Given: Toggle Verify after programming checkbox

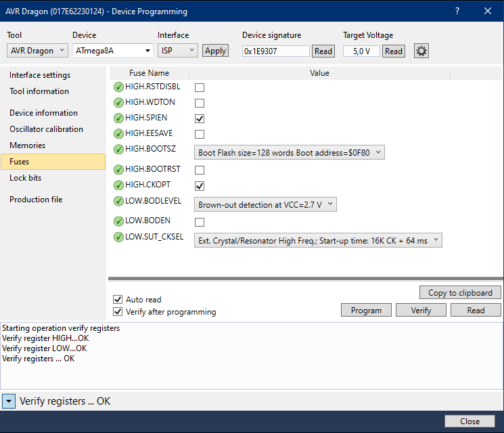Looking at the screenshot, I should click(118, 311).
